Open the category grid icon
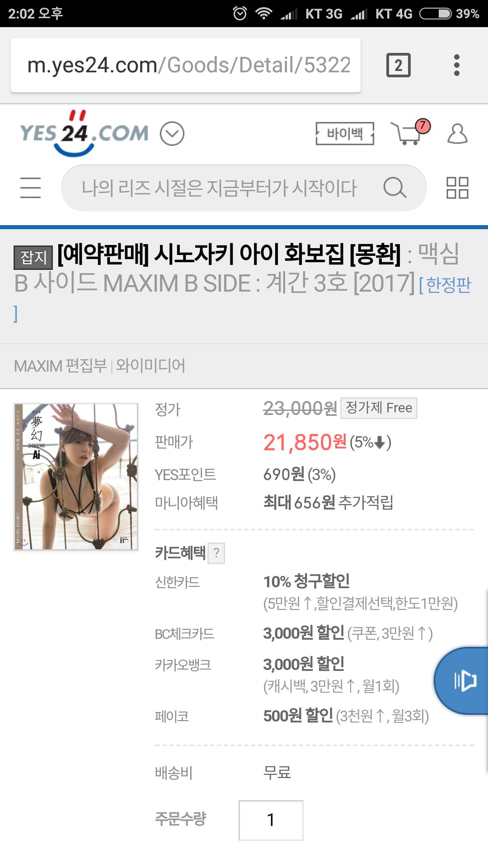488x868 pixels. pos(457,188)
